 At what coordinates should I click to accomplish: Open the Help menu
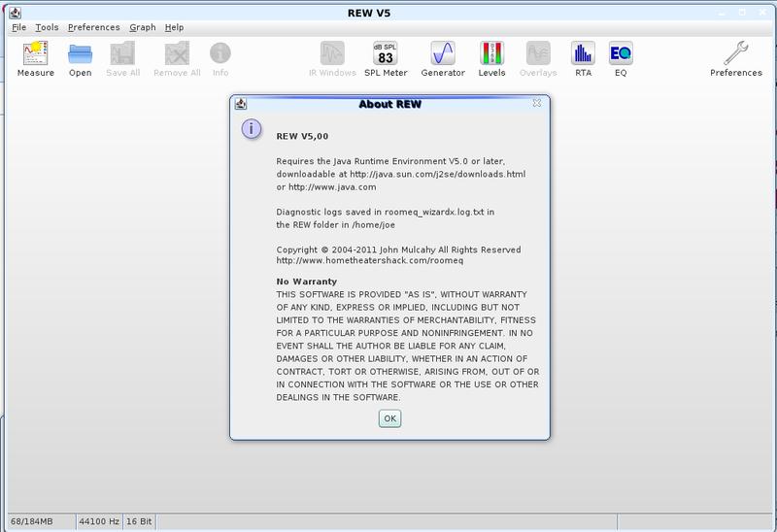coord(174,27)
